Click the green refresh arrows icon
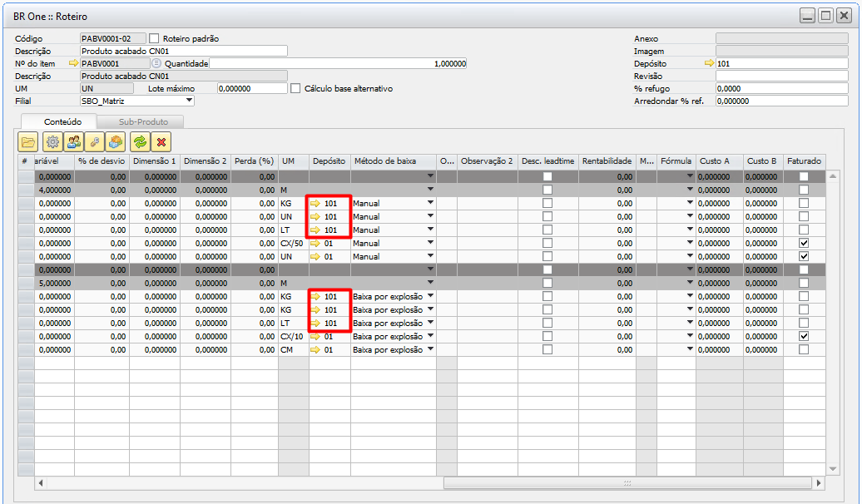The image size is (862, 504). click(x=140, y=141)
